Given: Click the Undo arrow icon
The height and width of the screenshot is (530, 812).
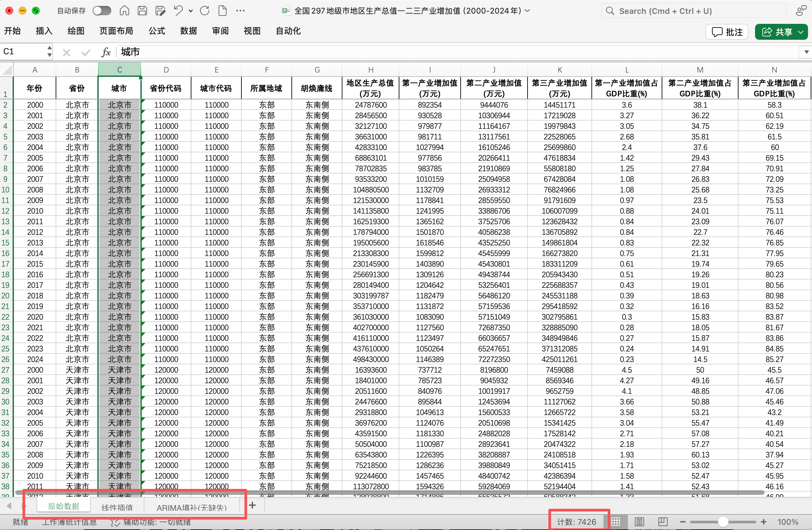Looking at the screenshot, I should point(178,11).
